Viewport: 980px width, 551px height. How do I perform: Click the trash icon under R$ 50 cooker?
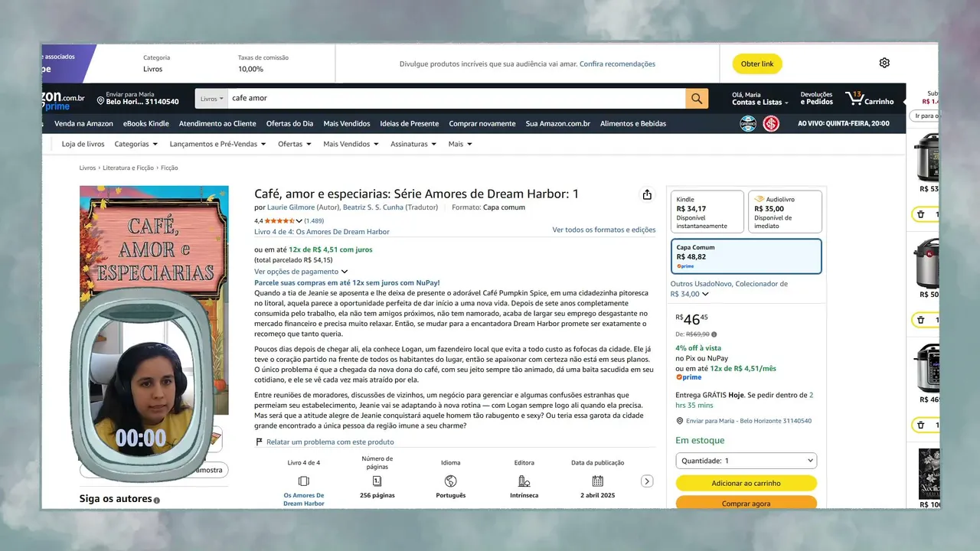920,320
